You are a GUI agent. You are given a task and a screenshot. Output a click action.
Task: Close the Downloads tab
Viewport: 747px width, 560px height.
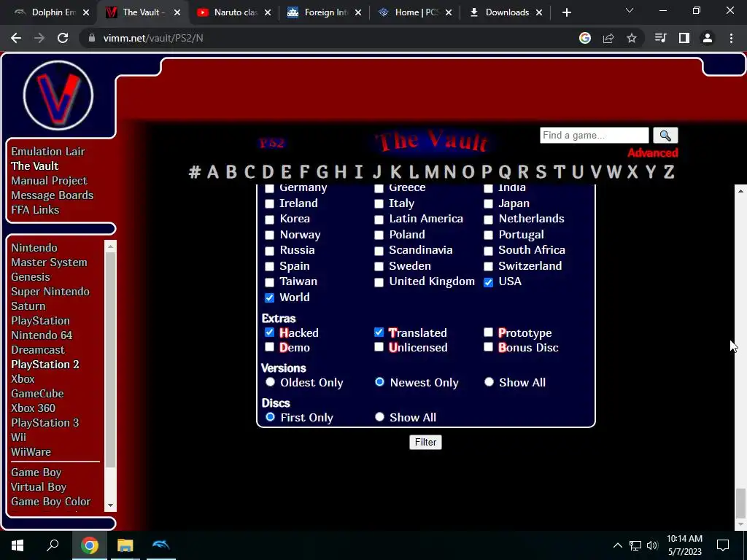click(539, 13)
